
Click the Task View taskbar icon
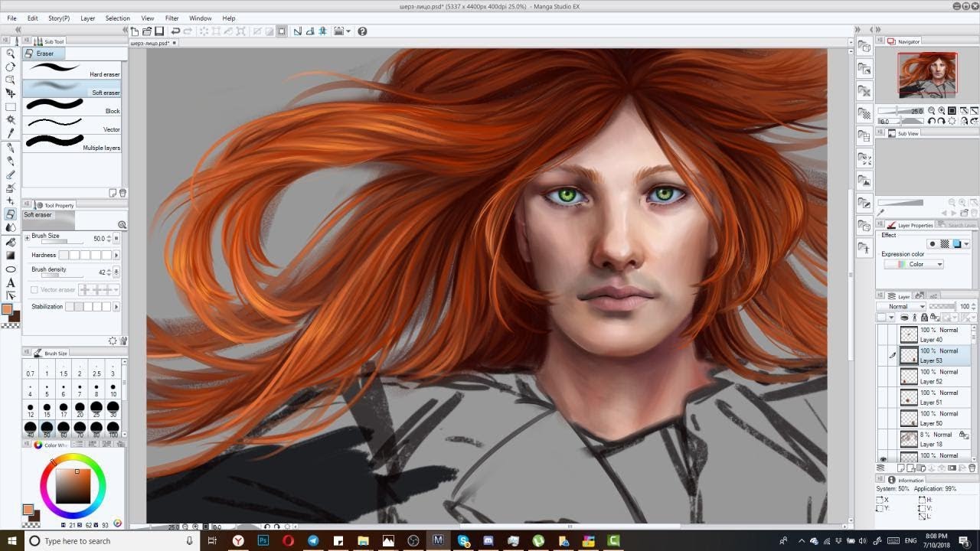213,540
